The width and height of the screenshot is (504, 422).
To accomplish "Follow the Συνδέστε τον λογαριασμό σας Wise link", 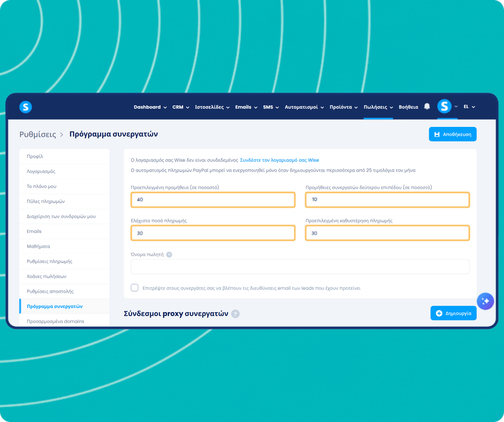I will [x=280, y=160].
